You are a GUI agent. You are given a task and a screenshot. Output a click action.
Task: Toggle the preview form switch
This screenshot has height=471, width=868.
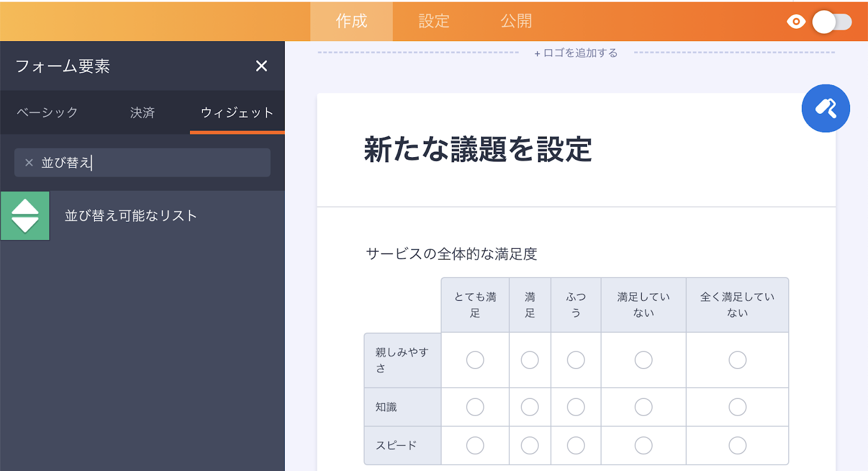(832, 22)
